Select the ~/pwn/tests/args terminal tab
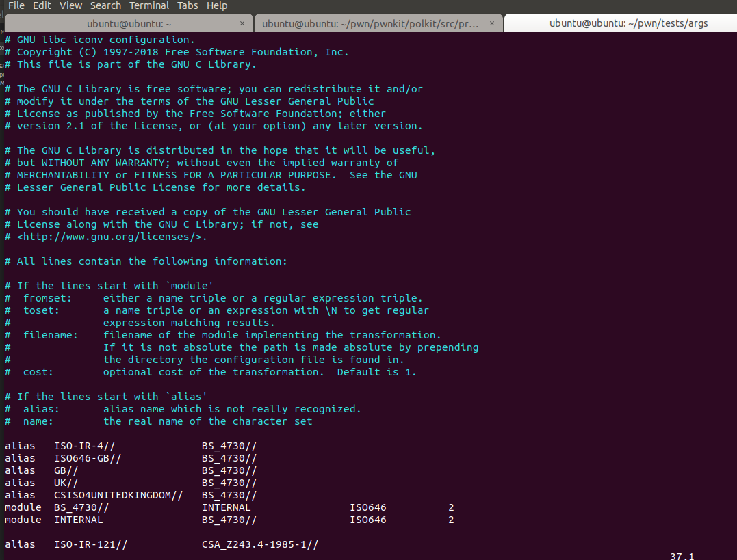The height and width of the screenshot is (560, 737). pos(628,23)
